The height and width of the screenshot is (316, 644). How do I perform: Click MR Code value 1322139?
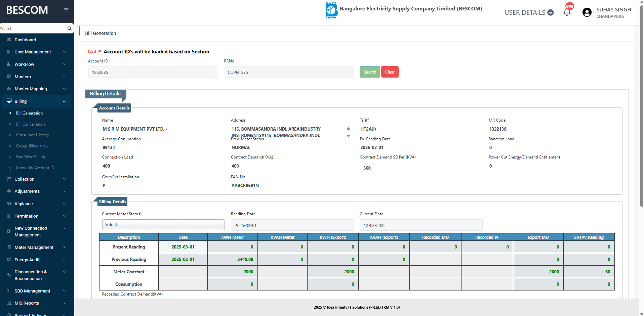[498, 129]
